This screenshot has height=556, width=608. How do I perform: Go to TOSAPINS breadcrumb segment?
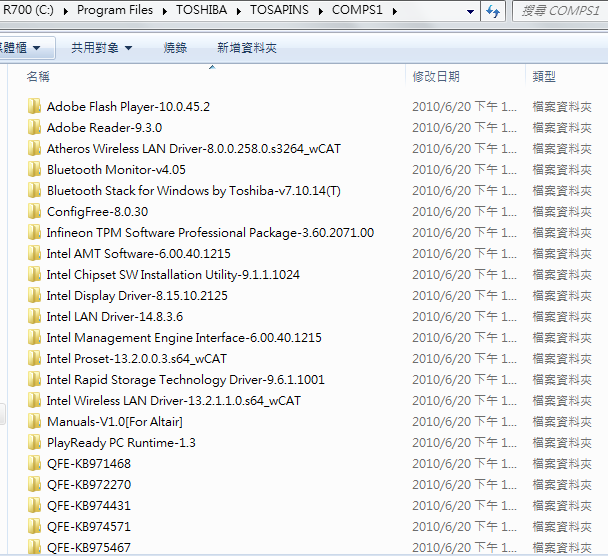coord(279,10)
